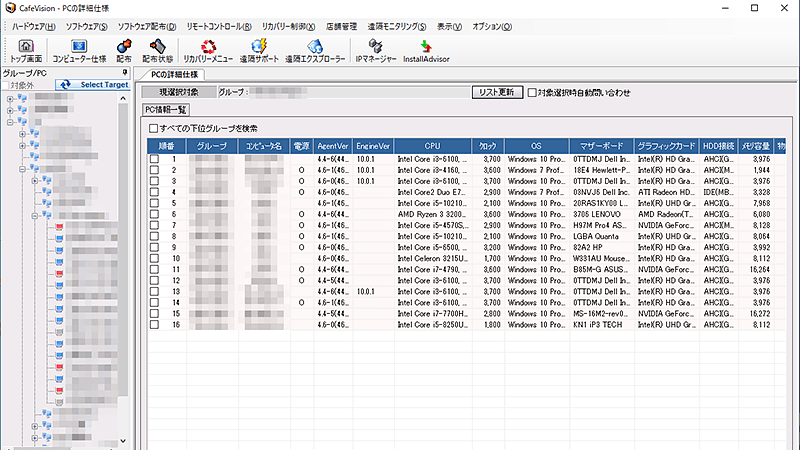Open the オプション(O) menu
The height and width of the screenshot is (450, 800).
pos(491,27)
